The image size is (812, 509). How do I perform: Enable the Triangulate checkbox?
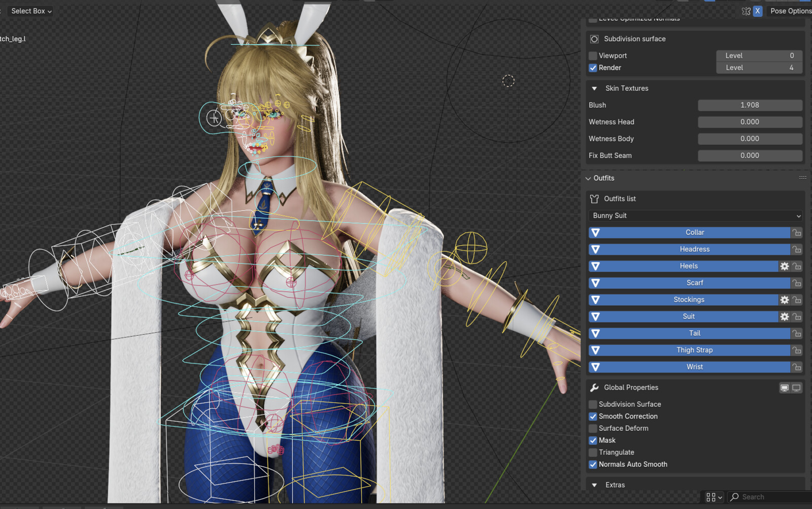(593, 452)
